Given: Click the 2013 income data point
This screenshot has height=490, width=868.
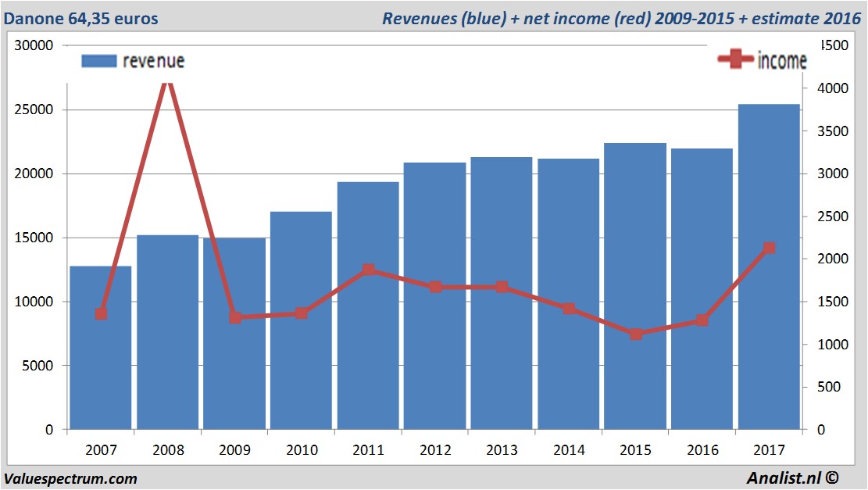Looking at the screenshot, I should point(502,287).
